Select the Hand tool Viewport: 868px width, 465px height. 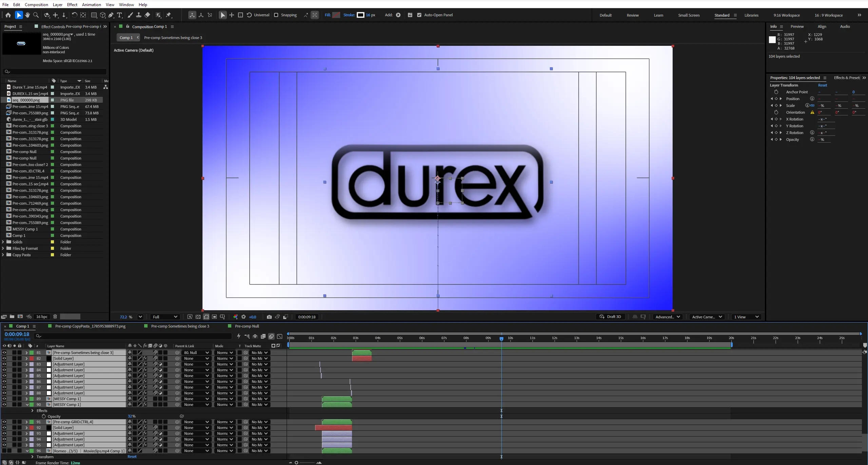(27, 15)
